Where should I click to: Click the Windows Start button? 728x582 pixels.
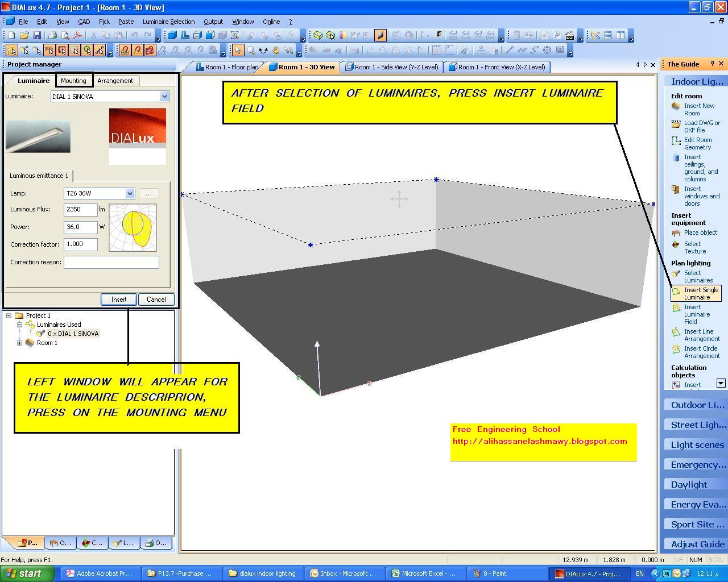pos(27,573)
